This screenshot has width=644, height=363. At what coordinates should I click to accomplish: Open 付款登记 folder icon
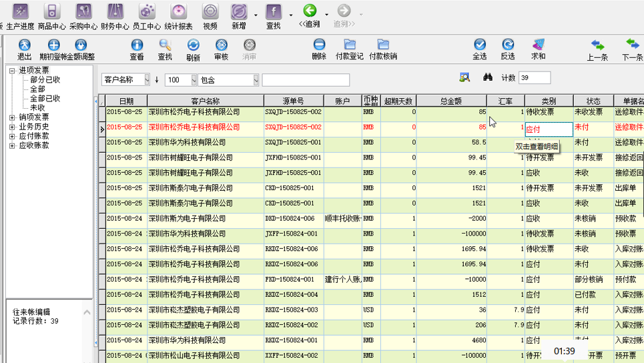pos(350,44)
